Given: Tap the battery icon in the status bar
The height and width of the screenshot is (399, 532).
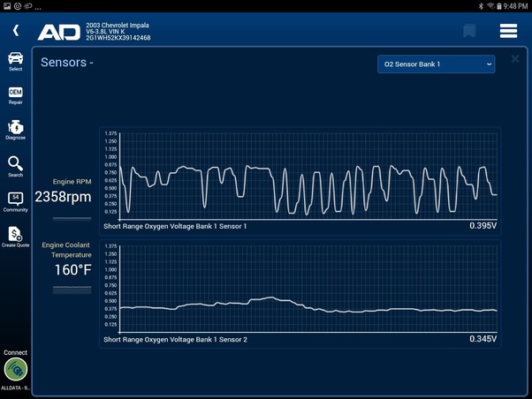Looking at the screenshot, I should (x=499, y=6).
